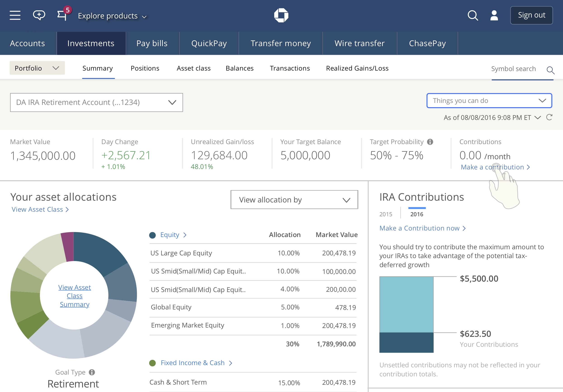Open the Things you can do dropdown
The image size is (563, 392).
489,101
